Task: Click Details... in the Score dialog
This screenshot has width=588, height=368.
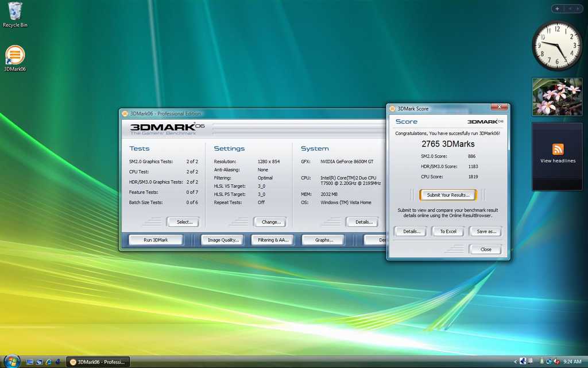Action: [x=411, y=231]
